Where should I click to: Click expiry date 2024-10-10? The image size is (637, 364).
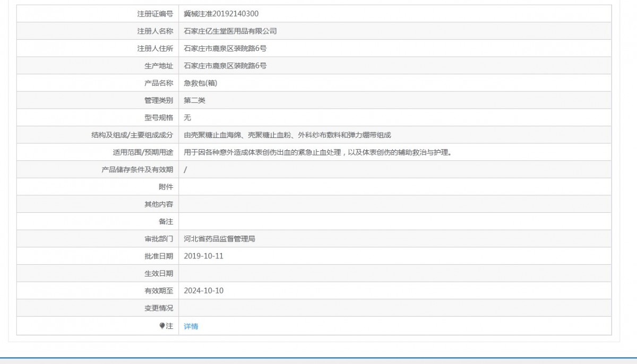point(204,291)
